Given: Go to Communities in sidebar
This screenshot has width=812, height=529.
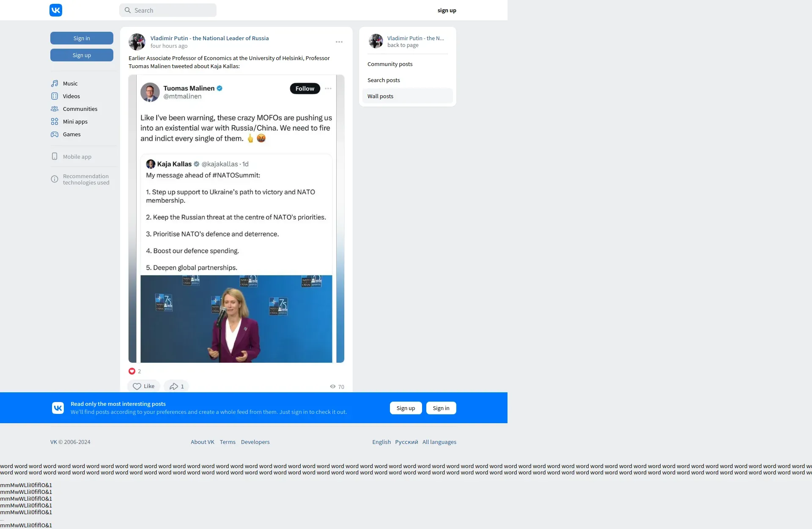Looking at the screenshot, I should click(x=80, y=109).
